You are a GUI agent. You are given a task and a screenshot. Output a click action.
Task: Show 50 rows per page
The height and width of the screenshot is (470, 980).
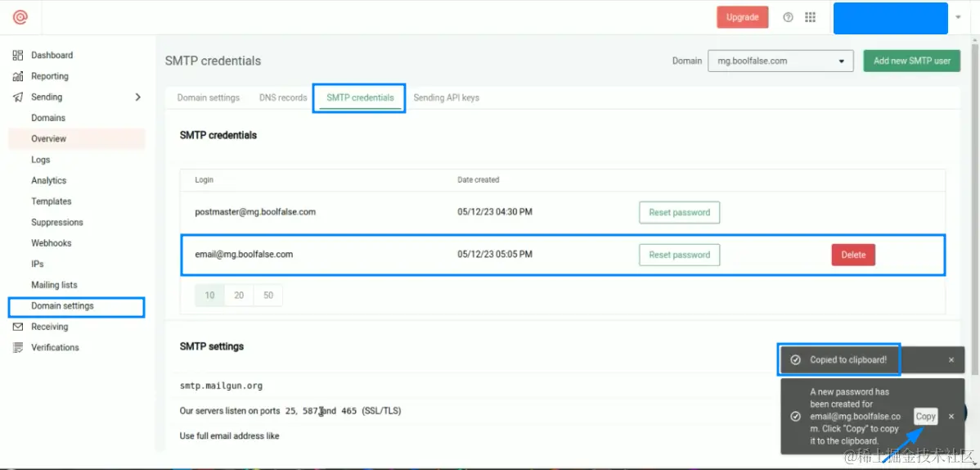coord(268,296)
